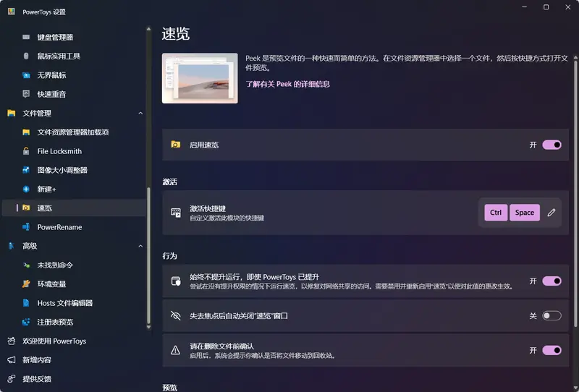Click the 未找到命令 icon
The width and height of the screenshot is (579, 392).
(26, 265)
